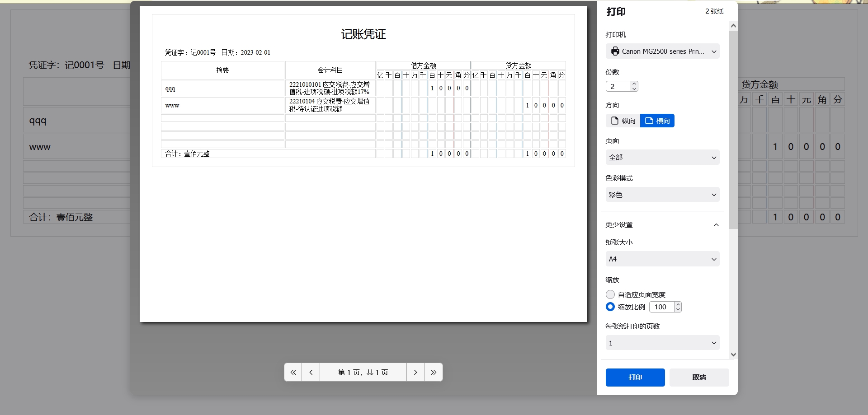Open the 纸张大小 paper size dropdown
The image size is (868, 415).
[x=662, y=259]
